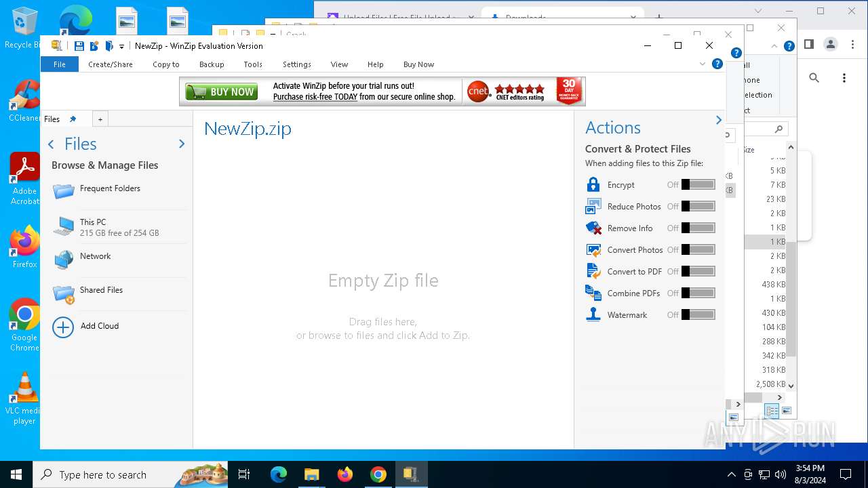The width and height of the screenshot is (868, 488).
Task: Open the Tools tab
Action: pyautogui.click(x=253, y=64)
